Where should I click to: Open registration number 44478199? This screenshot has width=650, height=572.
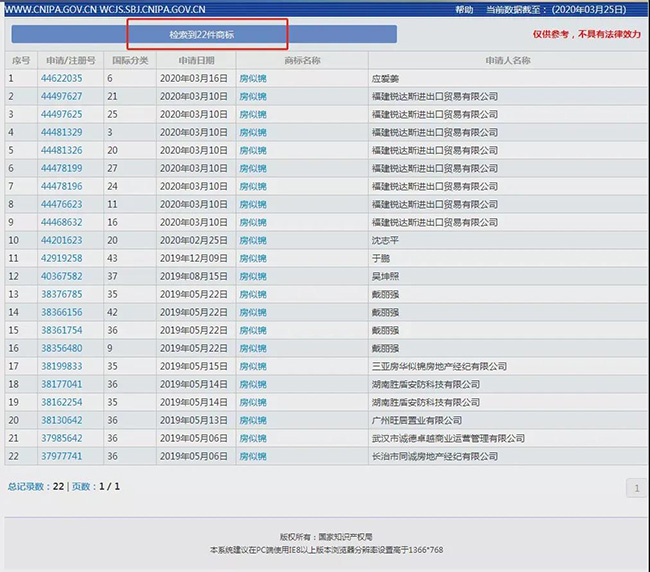[61, 168]
